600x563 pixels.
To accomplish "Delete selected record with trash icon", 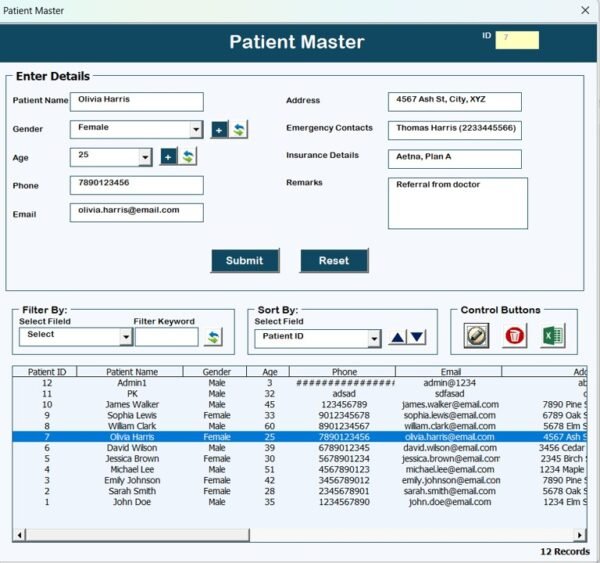I will [x=514, y=336].
